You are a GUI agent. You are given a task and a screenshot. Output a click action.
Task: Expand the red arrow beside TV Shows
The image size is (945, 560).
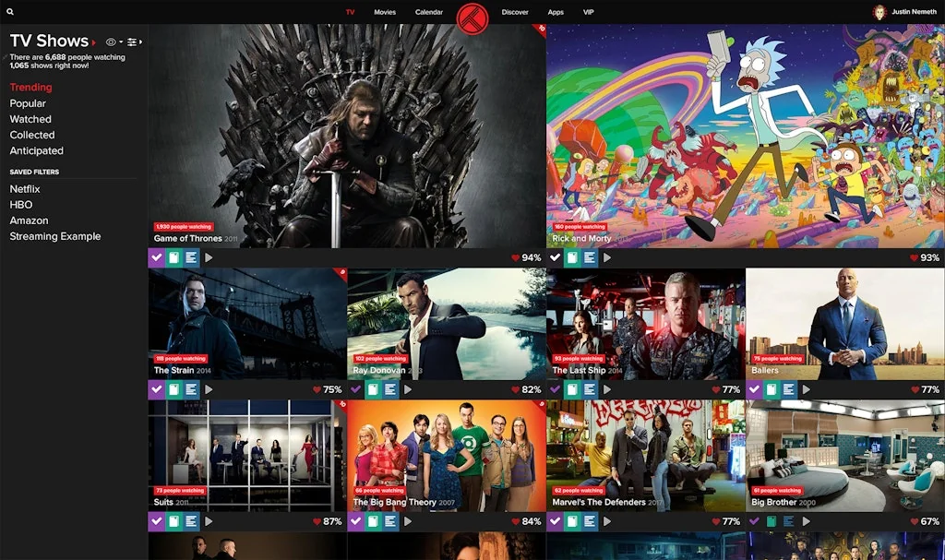94,42
